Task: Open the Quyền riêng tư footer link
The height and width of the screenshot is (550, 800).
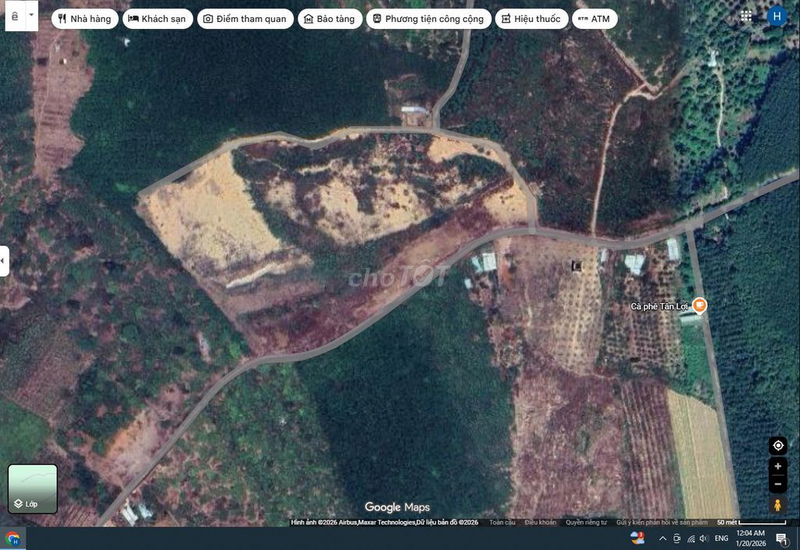Action: 587,522
